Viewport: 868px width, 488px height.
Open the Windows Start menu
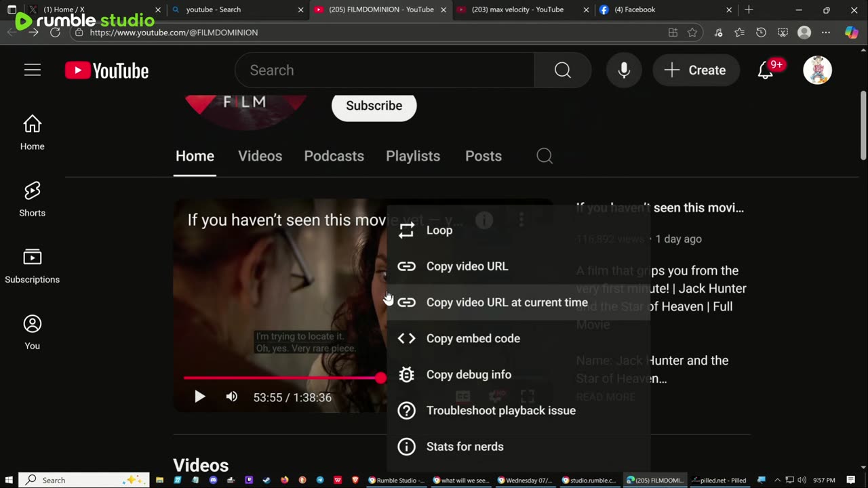[9, 480]
